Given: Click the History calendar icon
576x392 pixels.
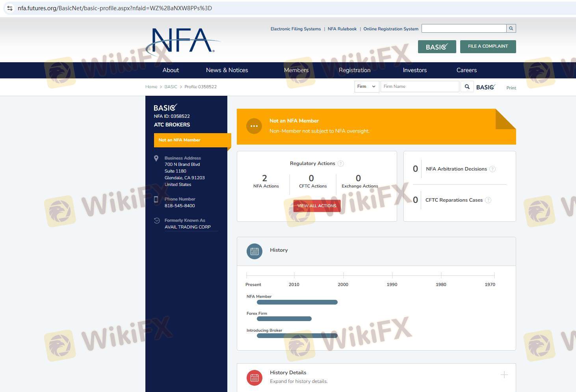Looking at the screenshot, I should tap(255, 251).
